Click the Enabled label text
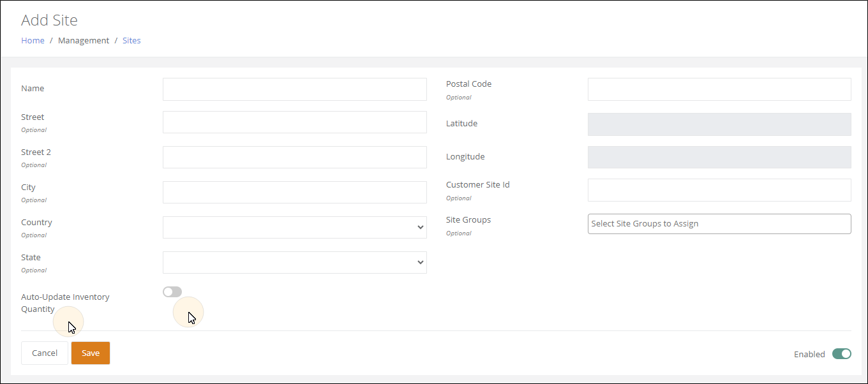Image resolution: width=868 pixels, height=384 pixels. click(809, 354)
